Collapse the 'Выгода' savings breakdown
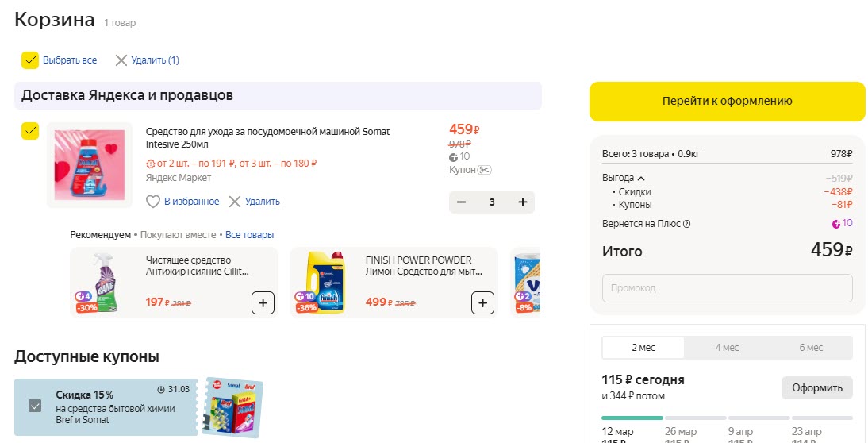Viewport: 868px width, 443px height. [641, 179]
